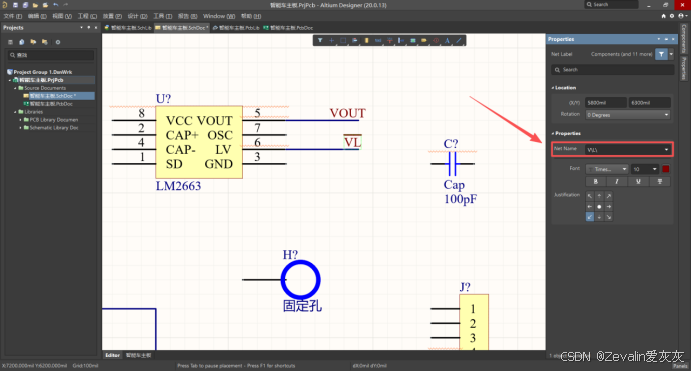The width and height of the screenshot is (692, 371).
Task: Click the home icon at top right
Action: click(663, 16)
